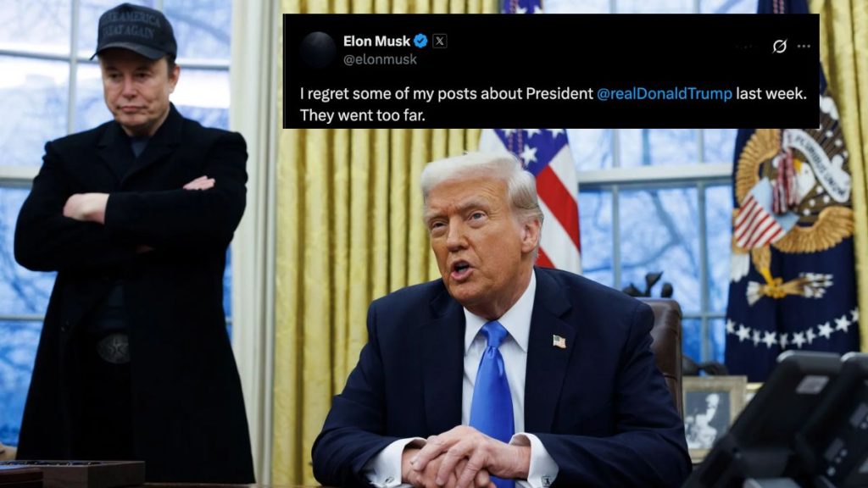
Task: Click the blue verified checkmark badge
Action: [x=420, y=41]
